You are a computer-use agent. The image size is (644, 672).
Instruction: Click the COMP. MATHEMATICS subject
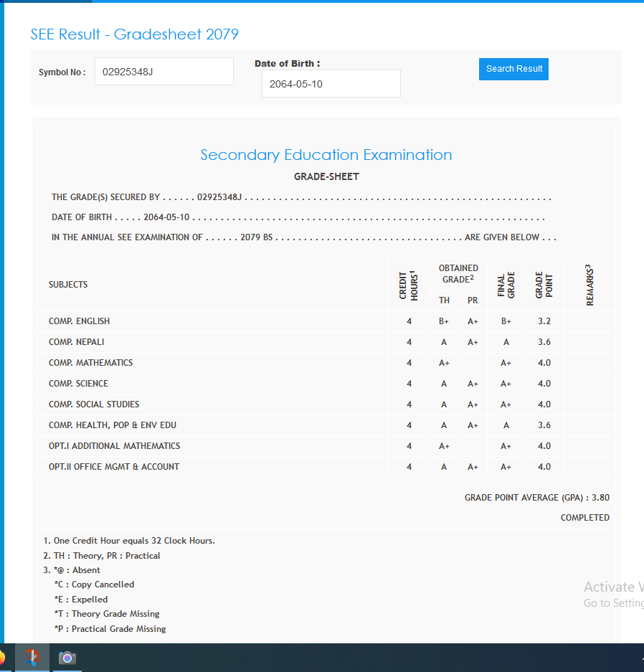click(x=90, y=363)
